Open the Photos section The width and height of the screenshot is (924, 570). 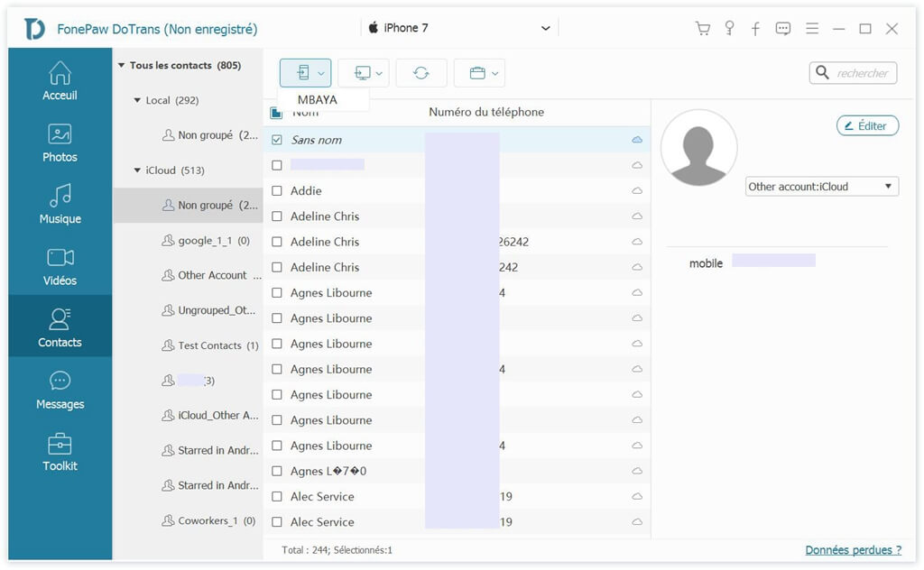(x=60, y=143)
